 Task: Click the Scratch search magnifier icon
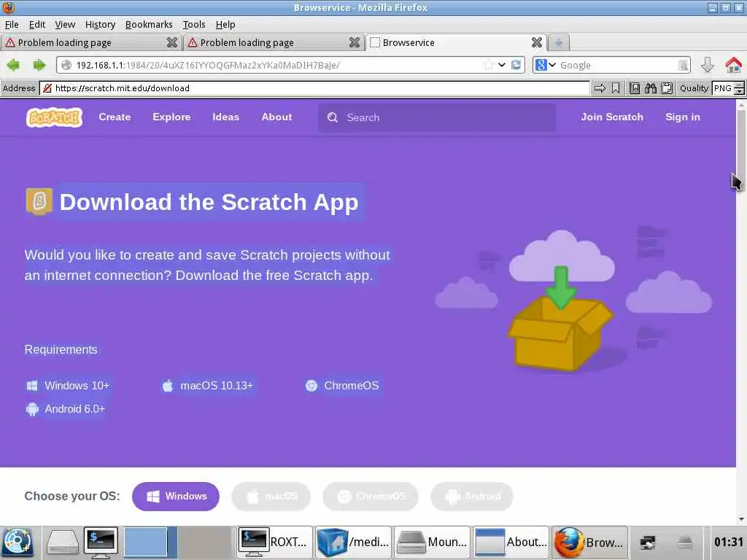pos(333,117)
